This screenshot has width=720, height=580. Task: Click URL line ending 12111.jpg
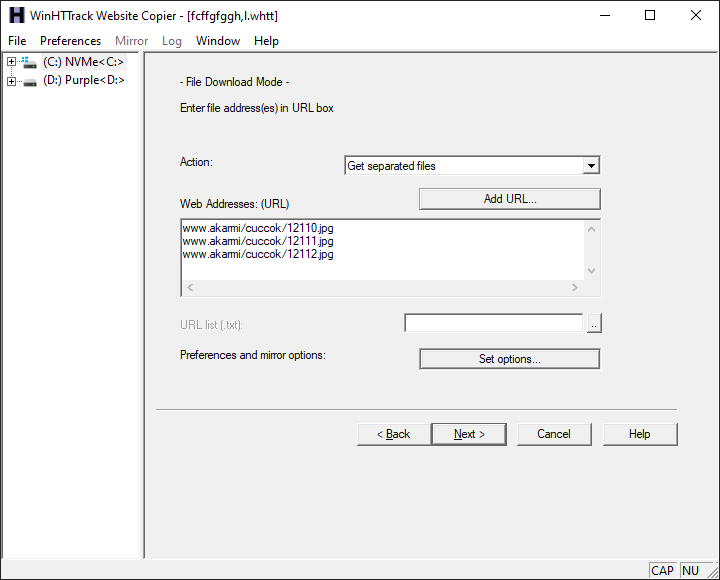258,241
